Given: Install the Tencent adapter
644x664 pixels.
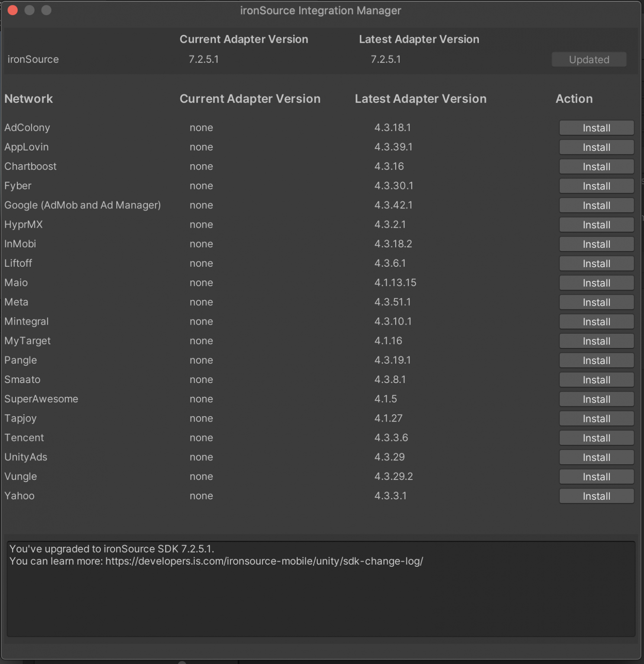Looking at the screenshot, I should pyautogui.click(x=596, y=438).
